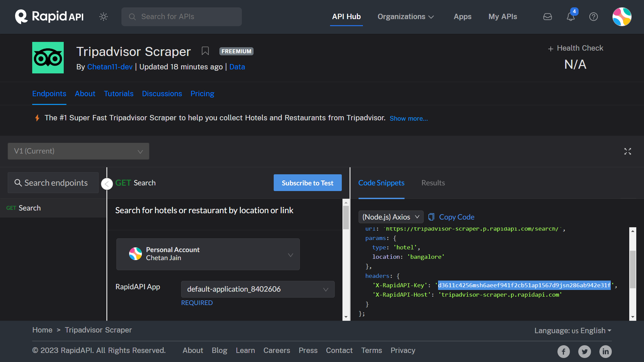Switch to the Results tab

click(433, 183)
